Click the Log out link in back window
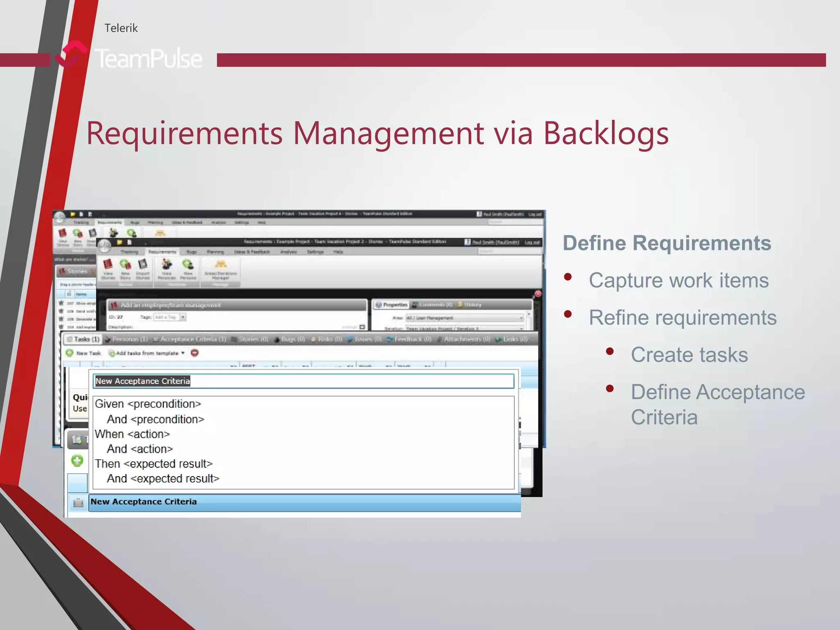The width and height of the screenshot is (840, 630). [535, 214]
